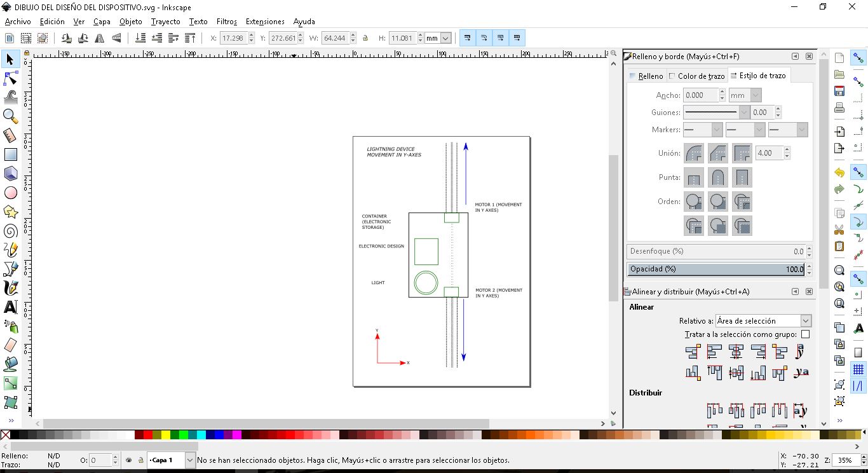
Task: Toggle scaling of rounded rectangle corners
Action: click(484, 38)
